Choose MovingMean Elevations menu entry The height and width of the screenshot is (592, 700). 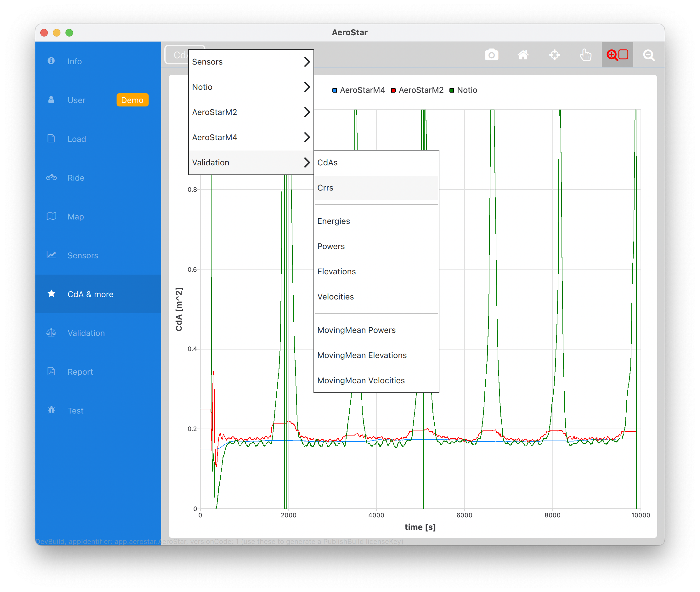pos(362,355)
